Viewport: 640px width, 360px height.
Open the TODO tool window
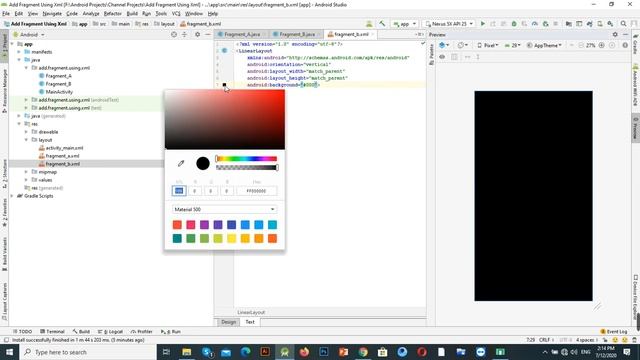22,331
